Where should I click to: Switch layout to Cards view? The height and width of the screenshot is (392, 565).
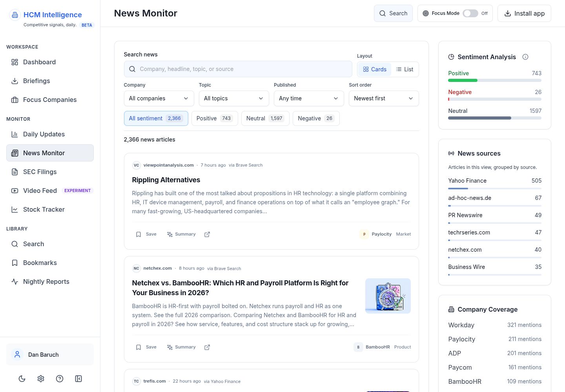375,69
